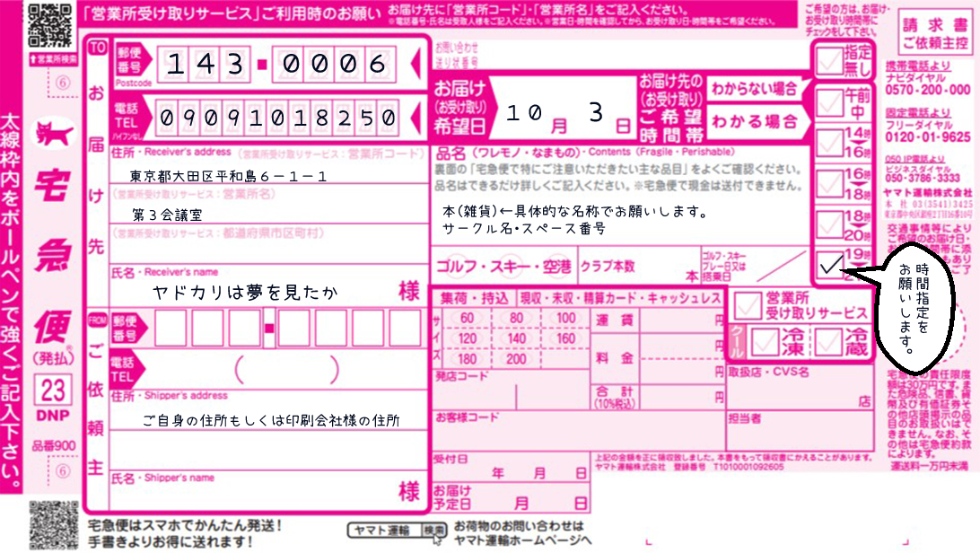Click the 運賃 amount field
980x553 pixels.
681,320
